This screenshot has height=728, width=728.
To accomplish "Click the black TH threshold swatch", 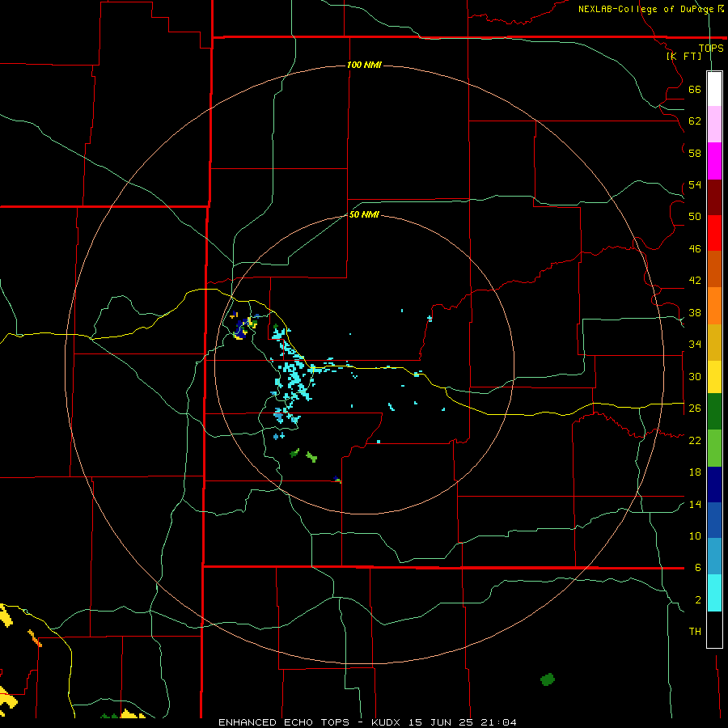I will [x=714, y=629].
